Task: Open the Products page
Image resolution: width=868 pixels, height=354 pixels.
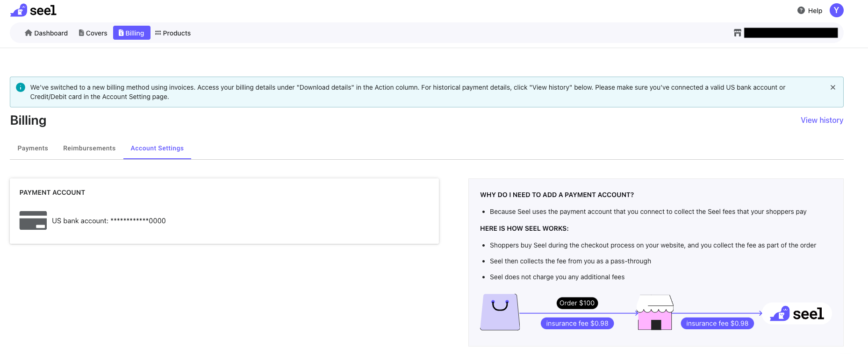Action: (173, 33)
